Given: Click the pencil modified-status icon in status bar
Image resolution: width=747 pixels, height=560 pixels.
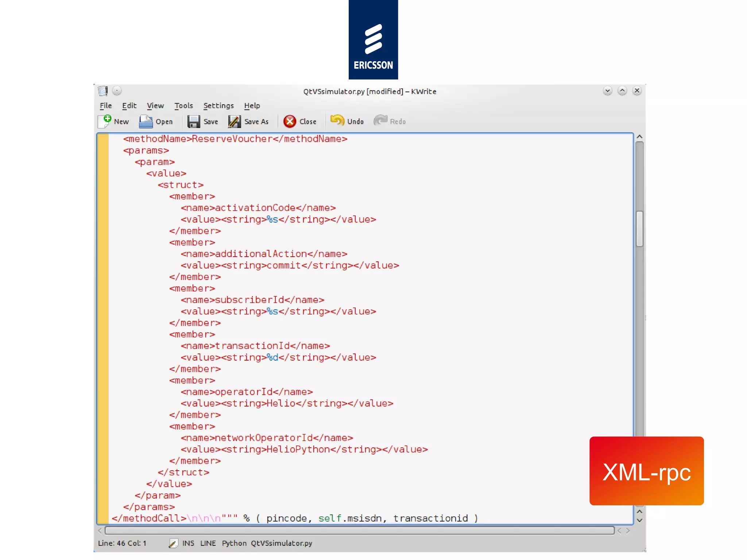Looking at the screenshot, I should tap(173, 543).
